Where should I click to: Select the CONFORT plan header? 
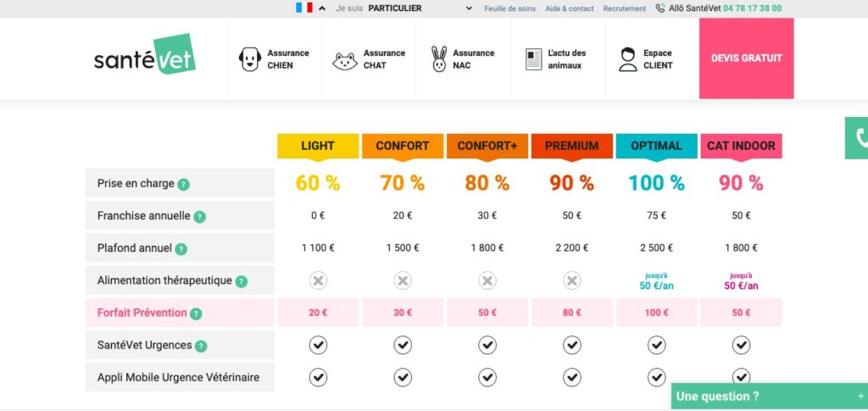pos(403,146)
